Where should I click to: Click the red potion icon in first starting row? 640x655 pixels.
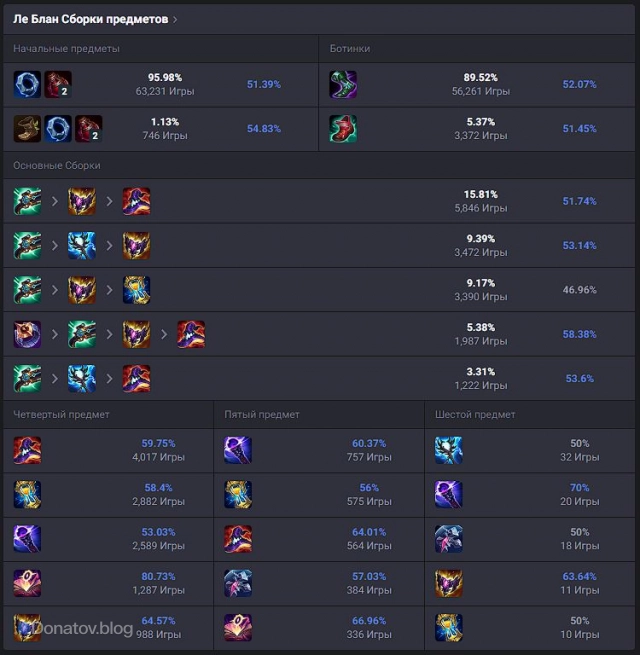pos(58,84)
